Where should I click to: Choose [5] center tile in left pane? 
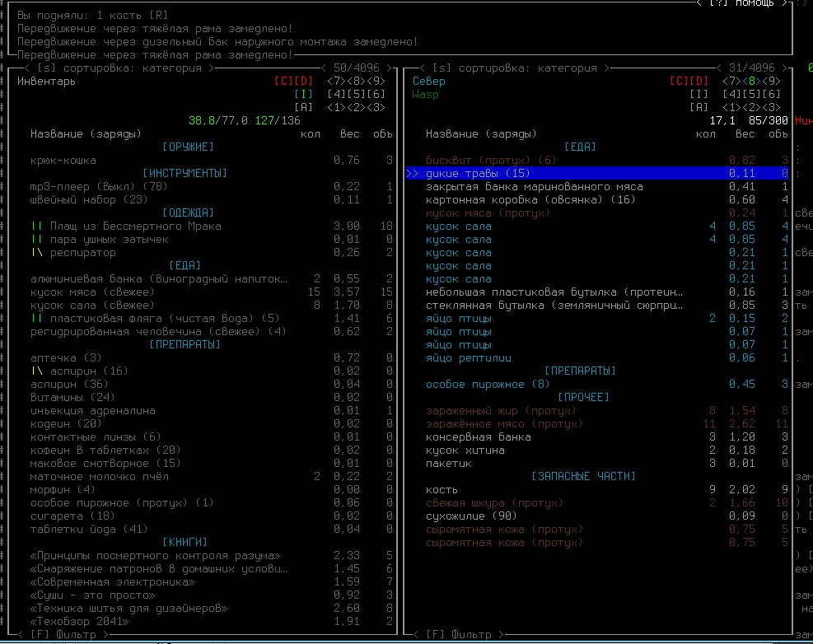pyautogui.click(x=356, y=95)
